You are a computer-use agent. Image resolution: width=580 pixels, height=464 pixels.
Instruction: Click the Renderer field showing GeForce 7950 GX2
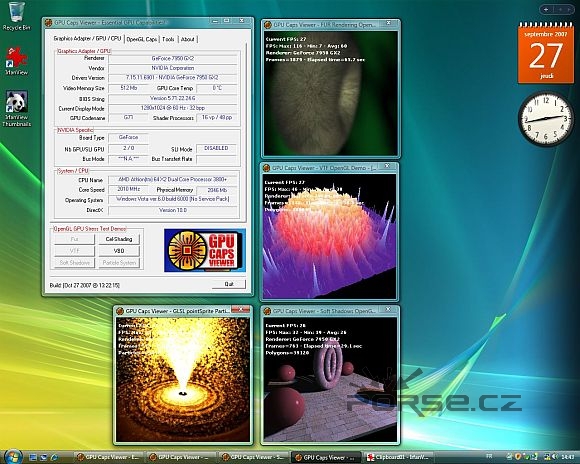[173, 58]
